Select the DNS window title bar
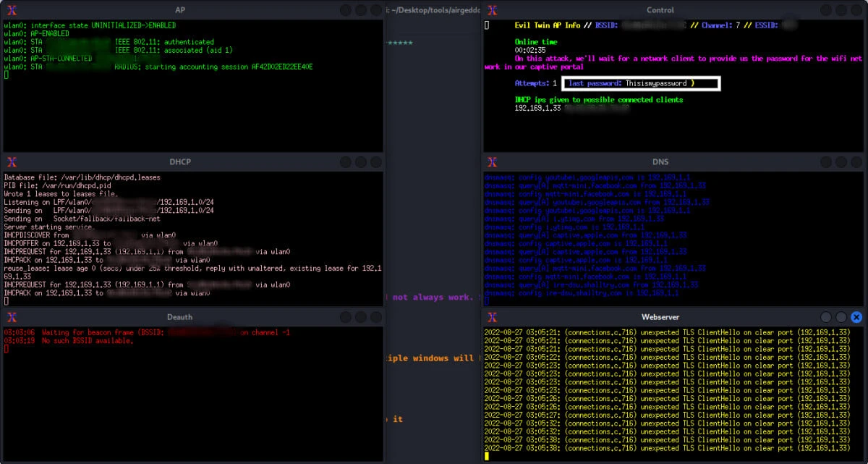This screenshot has width=868, height=464. 660,162
